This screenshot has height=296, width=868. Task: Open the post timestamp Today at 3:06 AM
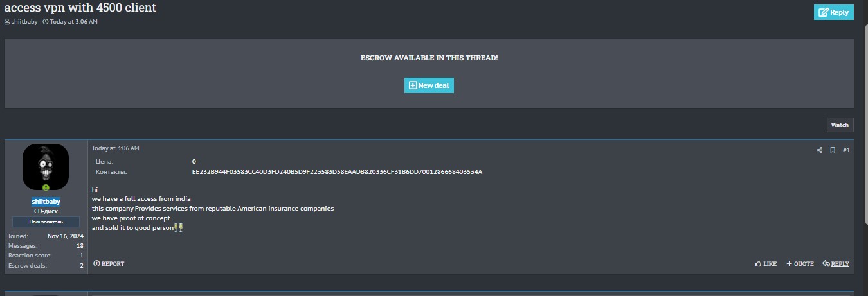click(115, 148)
